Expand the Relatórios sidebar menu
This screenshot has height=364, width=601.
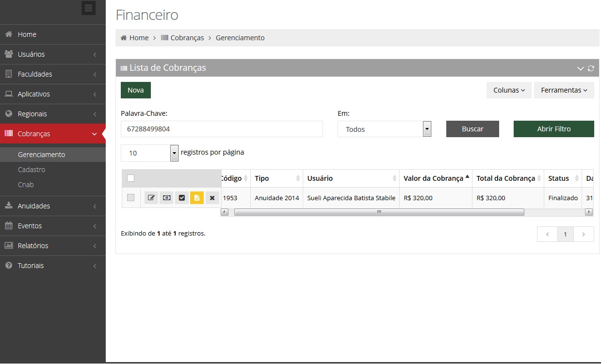33,246
